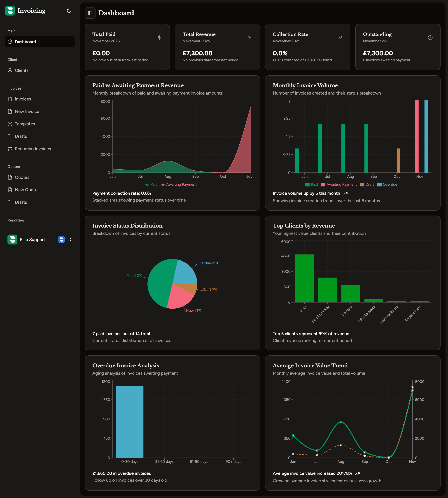The image size is (448, 498).
Task: Select the New Invoice icon
Action: click(x=10, y=111)
